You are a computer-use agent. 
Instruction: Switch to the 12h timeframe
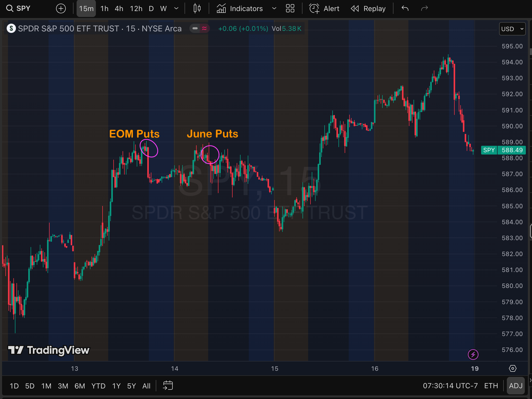(x=136, y=8)
